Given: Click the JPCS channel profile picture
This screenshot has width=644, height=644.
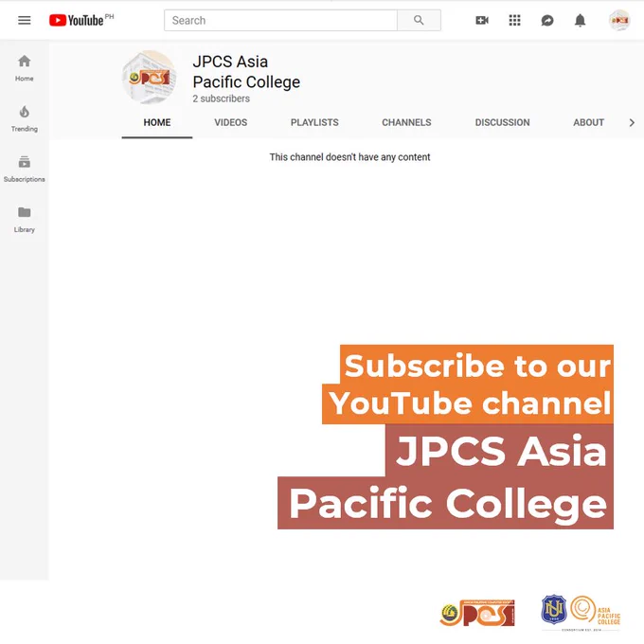Looking at the screenshot, I should [x=150, y=78].
